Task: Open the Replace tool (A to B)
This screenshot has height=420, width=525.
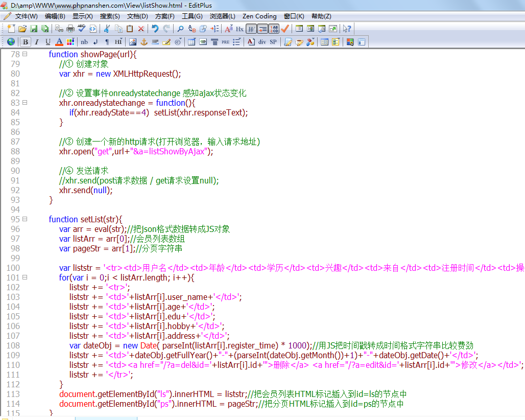Action: (192, 29)
